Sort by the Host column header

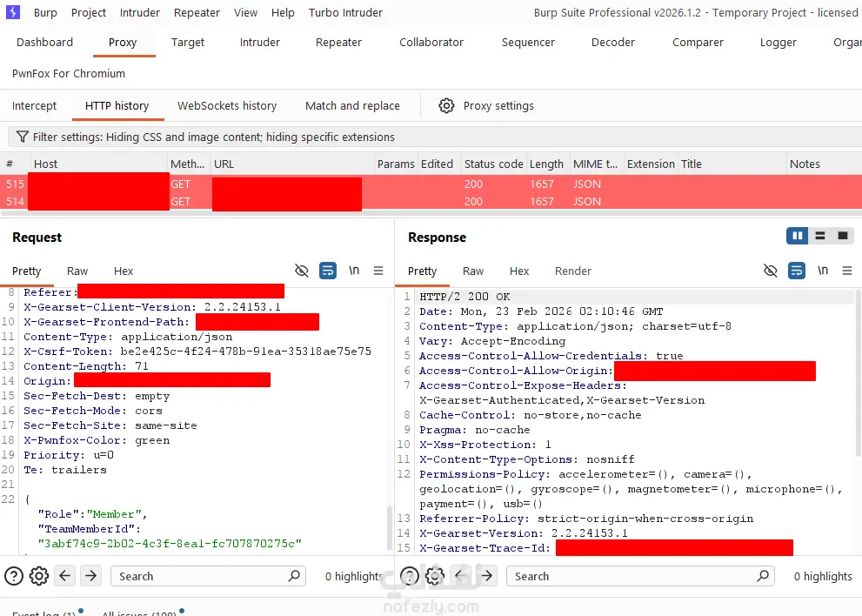[x=99, y=164]
